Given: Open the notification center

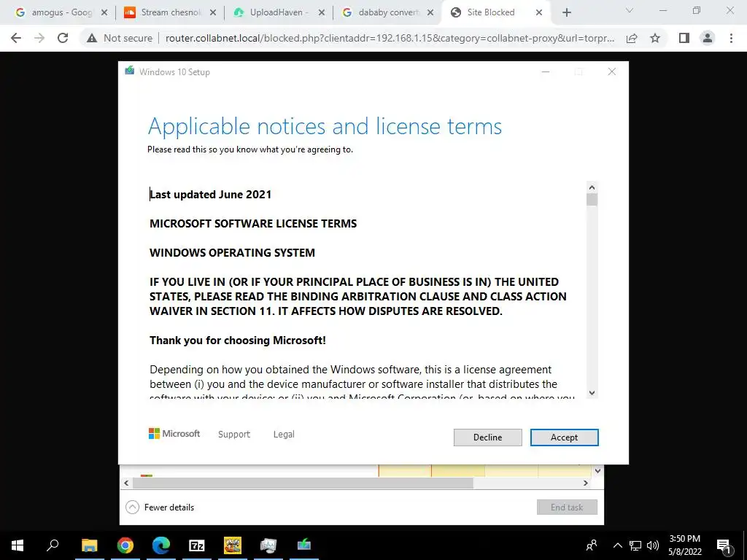Looking at the screenshot, I should point(724,545).
